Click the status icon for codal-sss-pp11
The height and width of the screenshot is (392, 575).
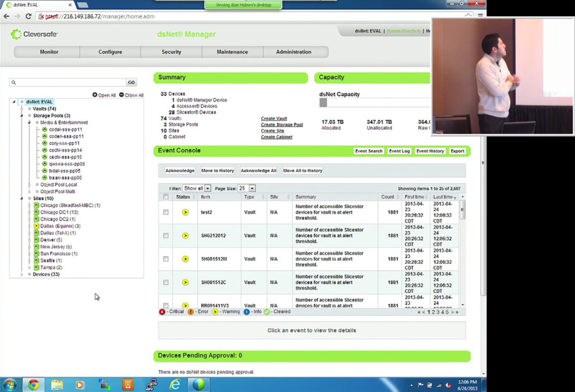click(x=45, y=129)
